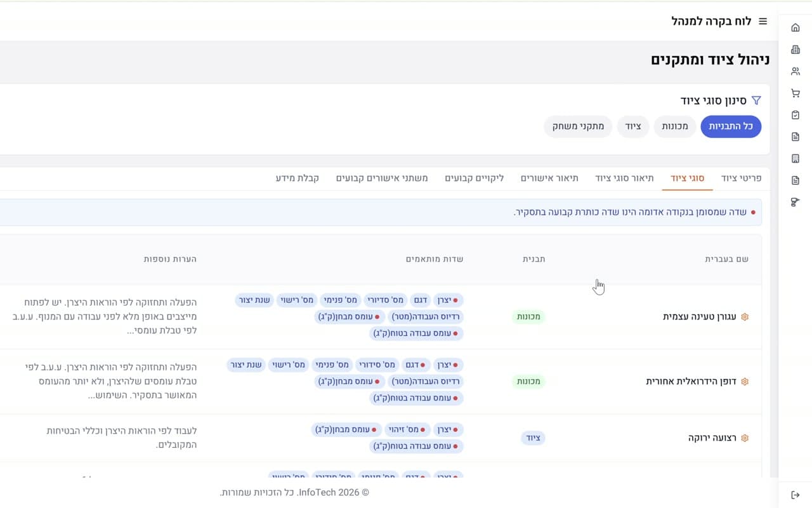The image size is (812, 508).
Task: Switch to the משתני אישורים קבועים tab
Action: point(382,178)
